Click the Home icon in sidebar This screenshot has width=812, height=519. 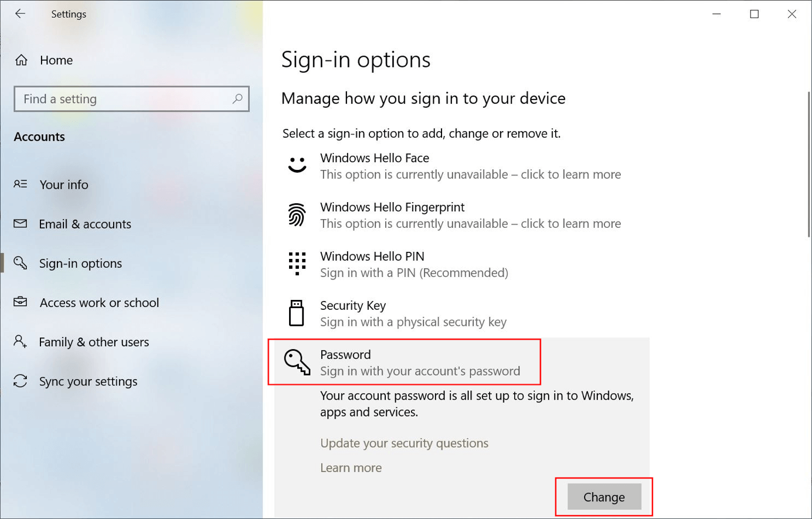pos(22,60)
